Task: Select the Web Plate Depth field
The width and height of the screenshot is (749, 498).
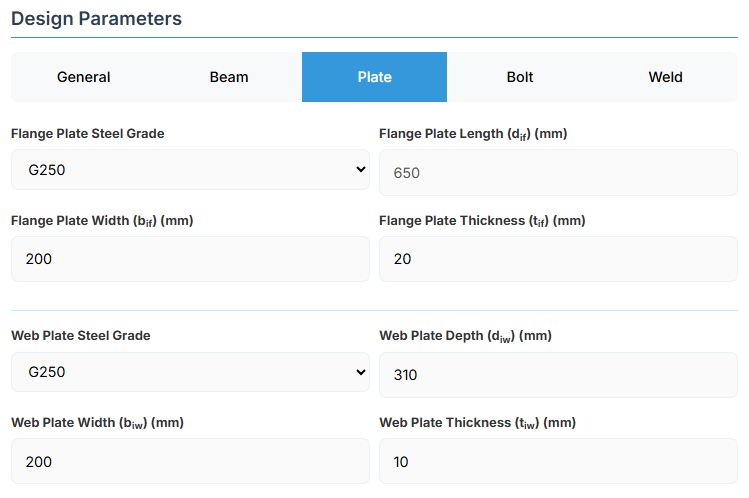Action: [x=558, y=375]
